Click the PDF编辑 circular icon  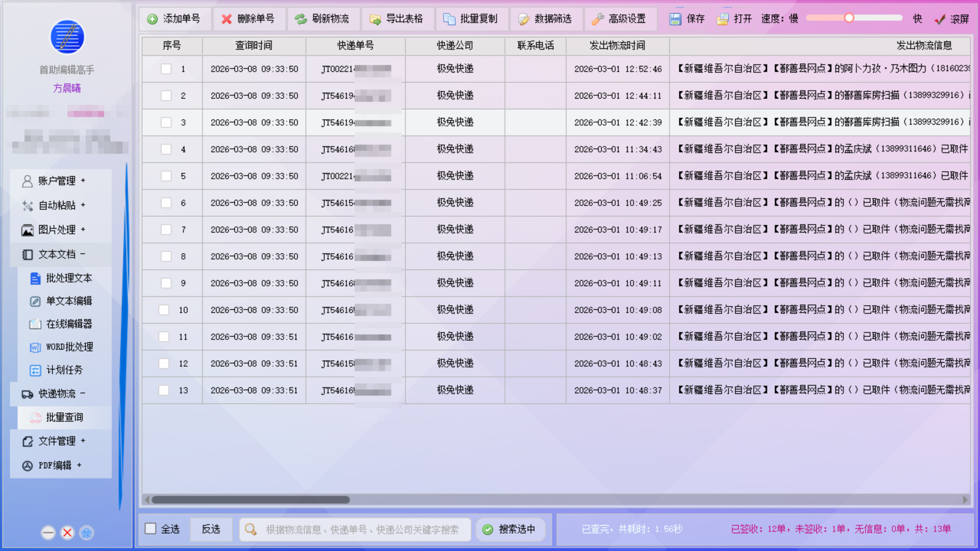click(x=27, y=466)
